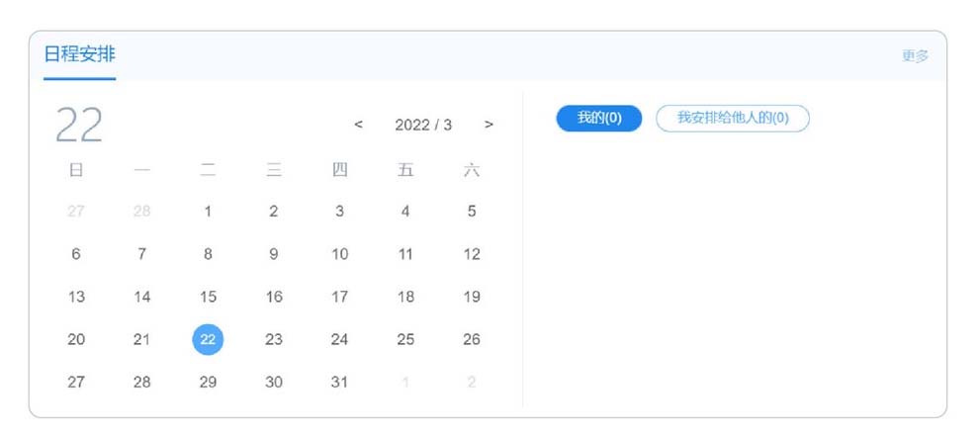
Task: Choose Saturday date 12
Action: tap(472, 254)
